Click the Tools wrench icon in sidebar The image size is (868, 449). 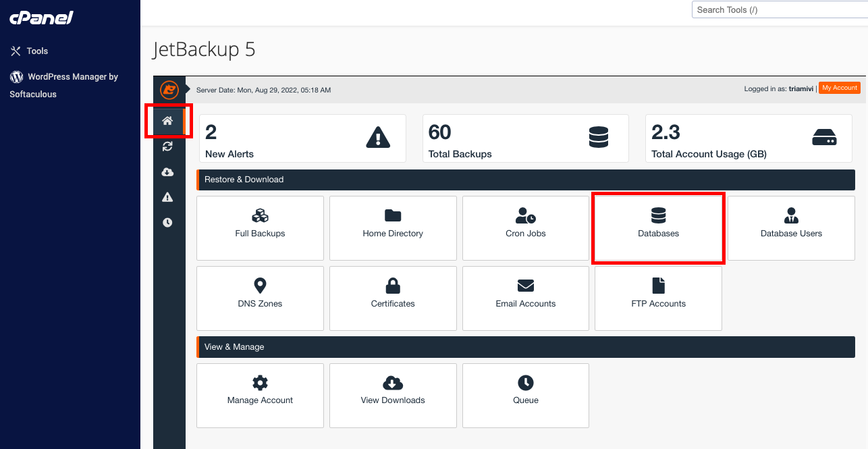16,51
